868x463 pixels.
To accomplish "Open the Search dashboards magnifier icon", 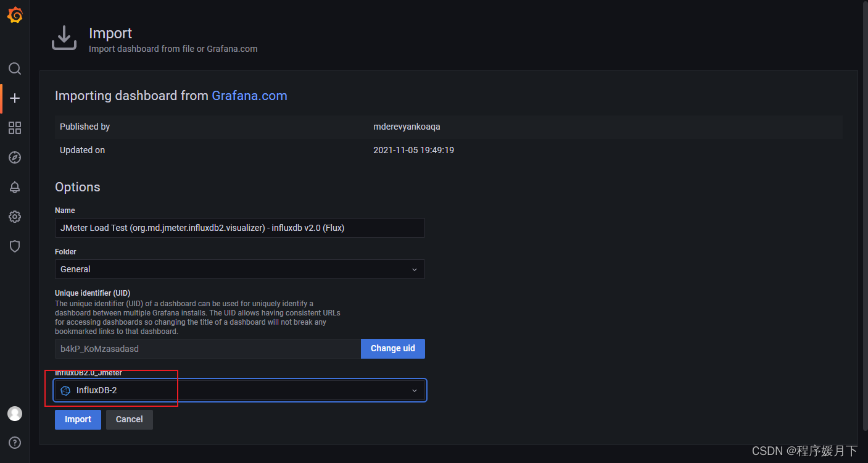I will pos(15,69).
